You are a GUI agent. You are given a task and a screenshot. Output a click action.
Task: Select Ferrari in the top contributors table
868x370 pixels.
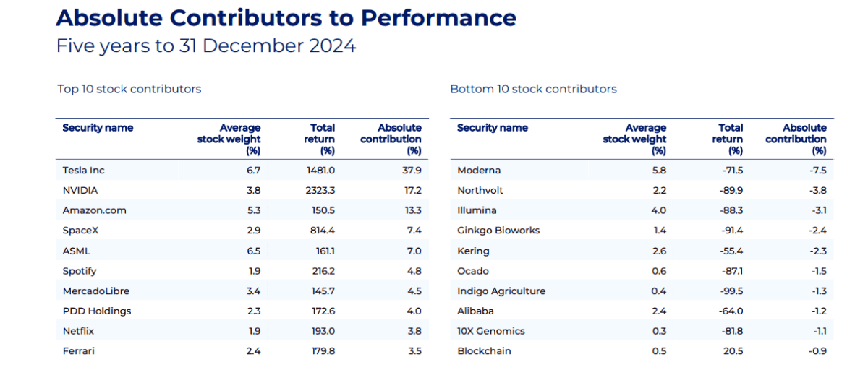coord(78,351)
